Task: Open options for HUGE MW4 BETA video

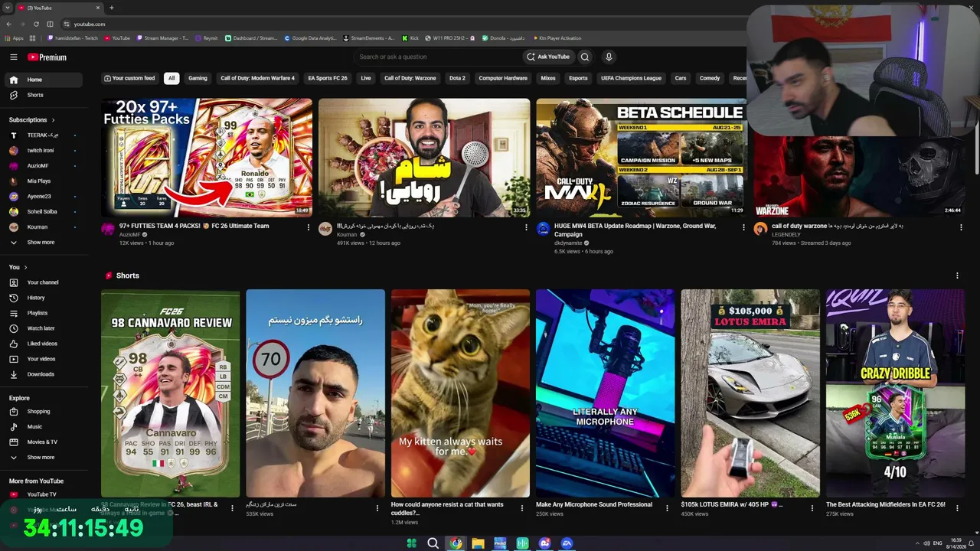Action: click(743, 227)
